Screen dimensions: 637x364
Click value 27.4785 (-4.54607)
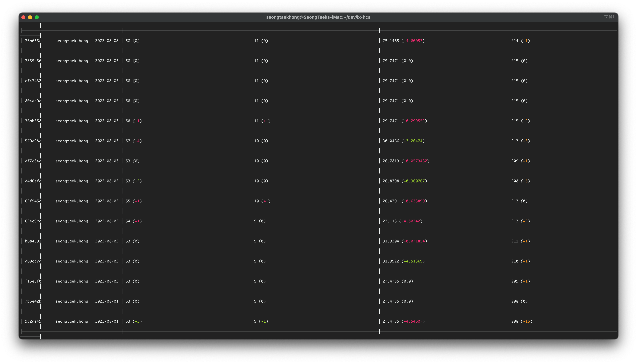point(404,321)
